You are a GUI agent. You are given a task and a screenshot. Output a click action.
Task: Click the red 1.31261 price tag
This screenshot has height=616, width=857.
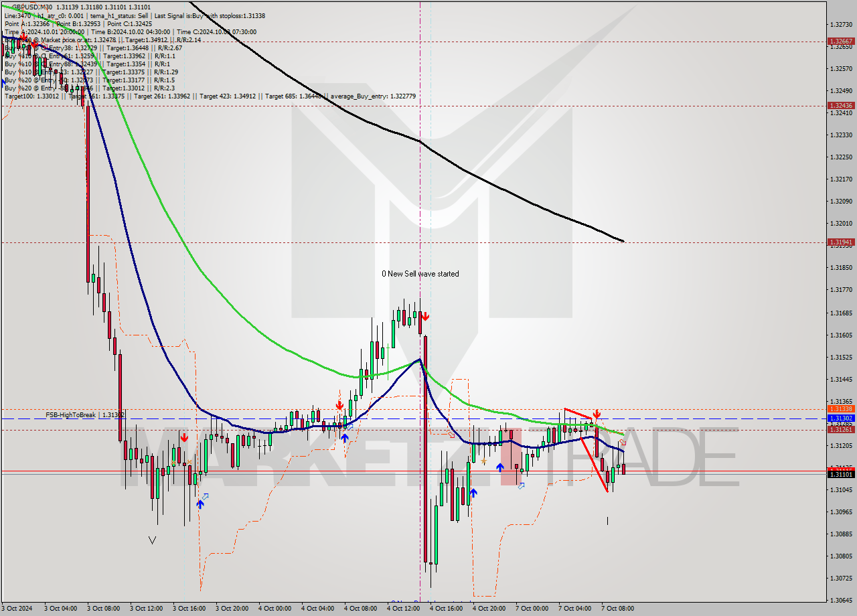[x=840, y=429]
